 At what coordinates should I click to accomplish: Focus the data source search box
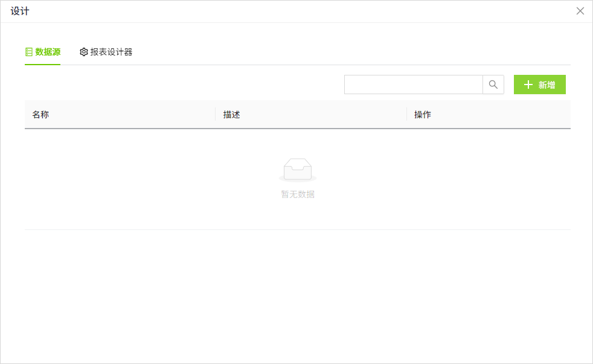click(x=413, y=85)
